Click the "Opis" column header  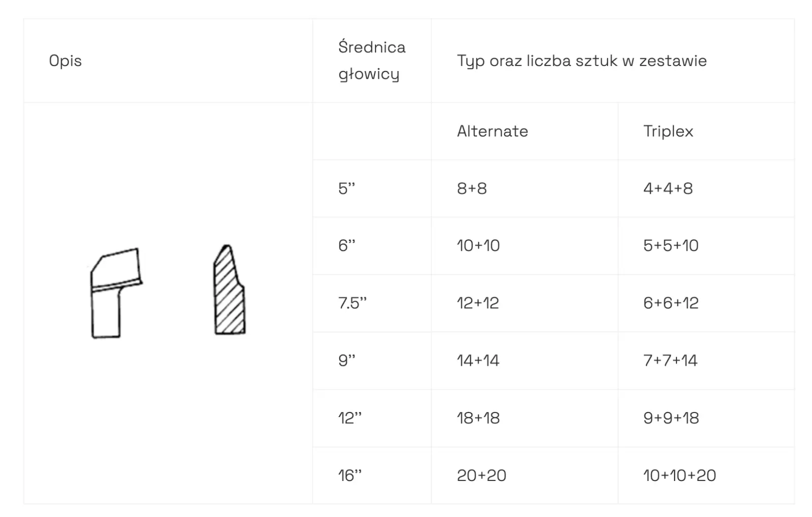[x=65, y=61]
